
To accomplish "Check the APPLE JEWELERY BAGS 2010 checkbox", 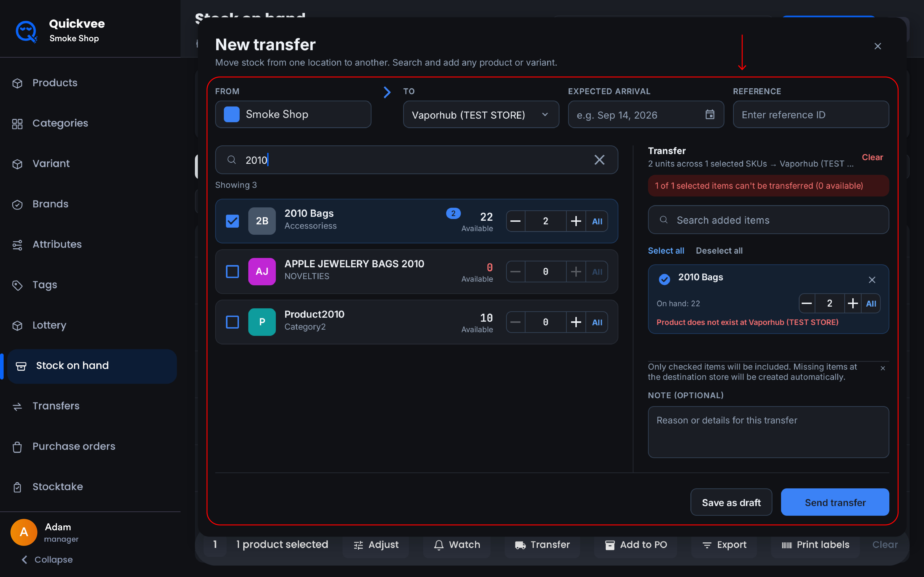I will (232, 272).
